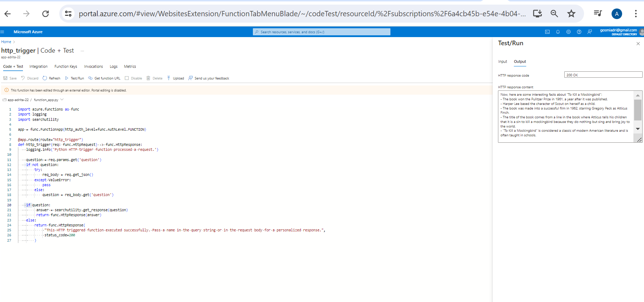Click the Home breadcrumb link
Viewport: 644px width, 302px height.
6,42
